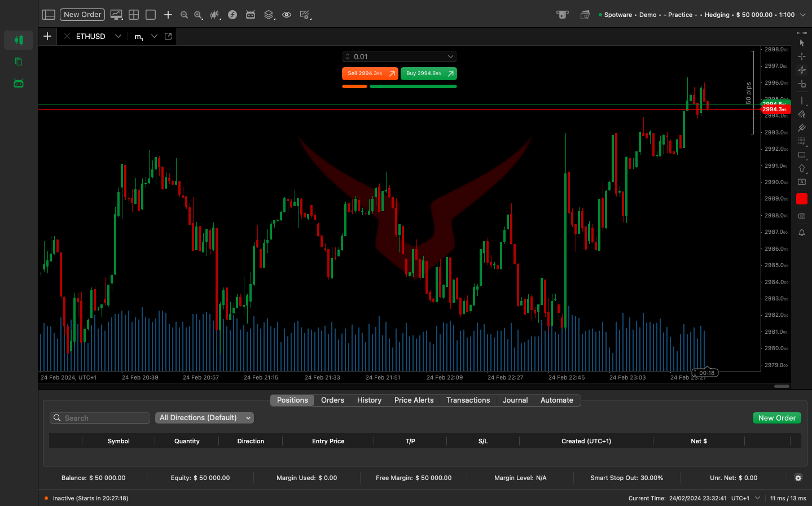This screenshot has height=506, width=812.
Task: Close the ETHUSD chart tab
Action: (x=67, y=36)
